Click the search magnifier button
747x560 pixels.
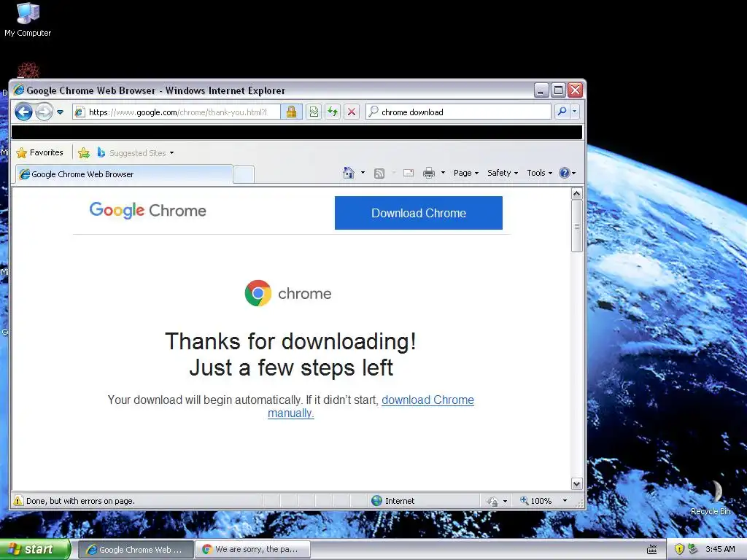(x=562, y=112)
